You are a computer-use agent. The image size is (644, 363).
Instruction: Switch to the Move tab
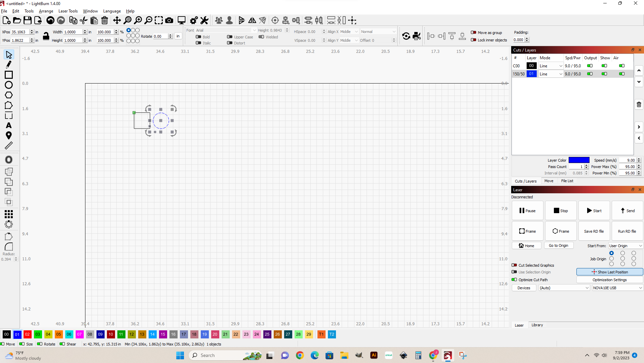(x=549, y=181)
